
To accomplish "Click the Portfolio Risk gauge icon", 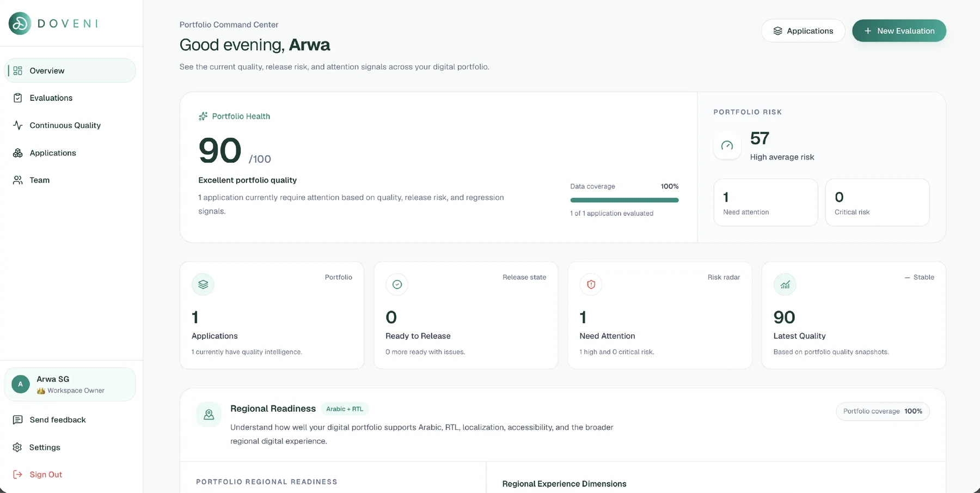I will [727, 145].
